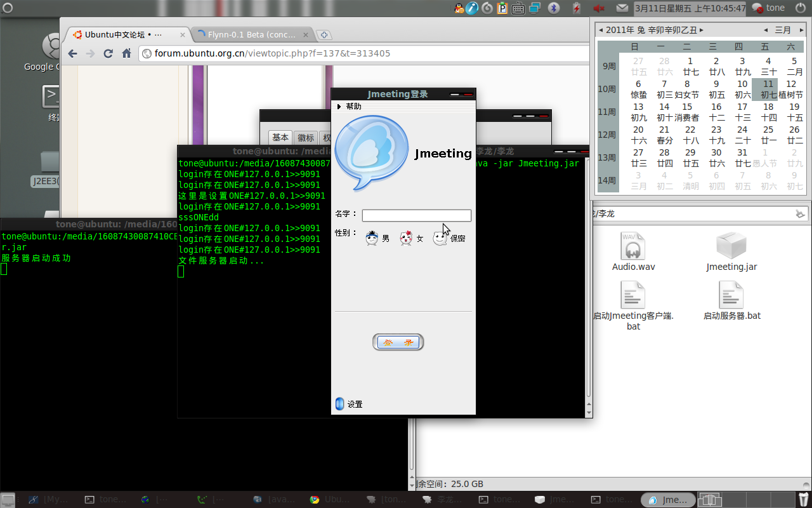This screenshot has width=812, height=508.
Task: Open the mail envelope indicator
Action: coord(622,8)
